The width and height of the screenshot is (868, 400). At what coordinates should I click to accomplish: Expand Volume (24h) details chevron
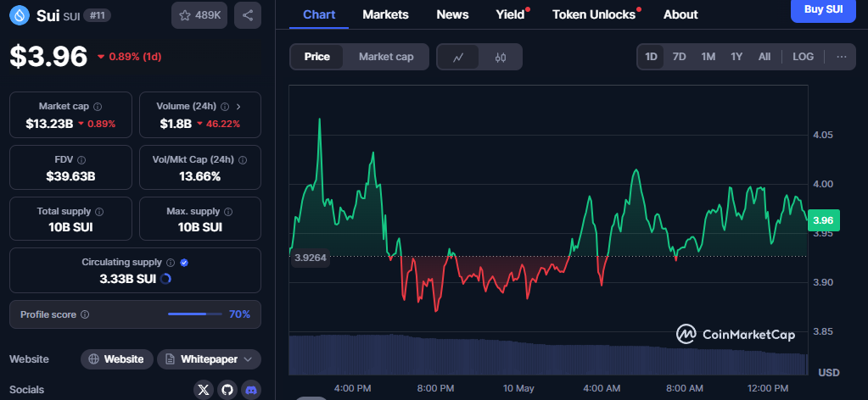[238, 106]
